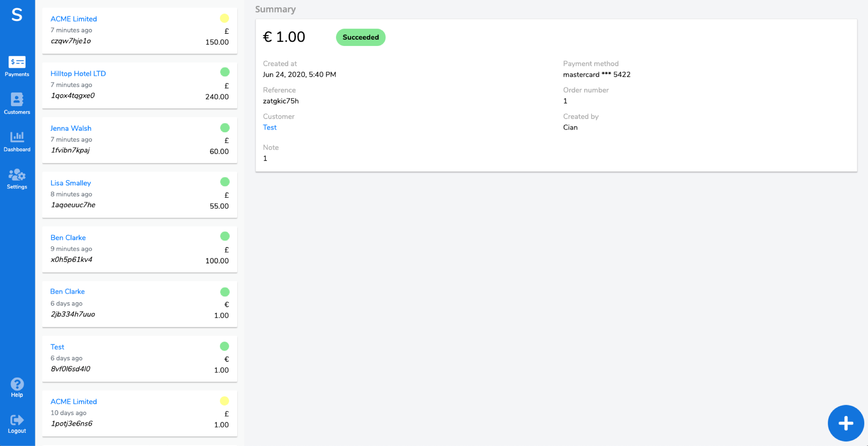Viewport: 868px width, 446px height.
Task: Open Jenna Walsh customer link
Action: click(70, 128)
